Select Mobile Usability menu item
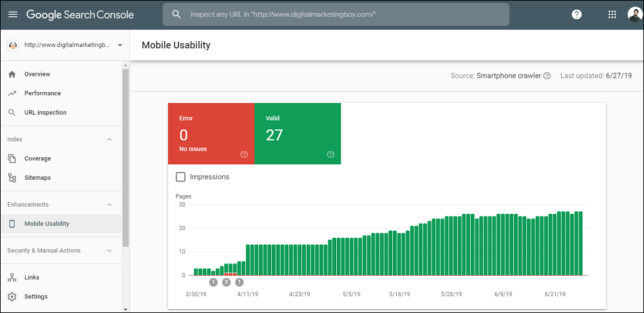The height and width of the screenshot is (313, 644). [61, 224]
